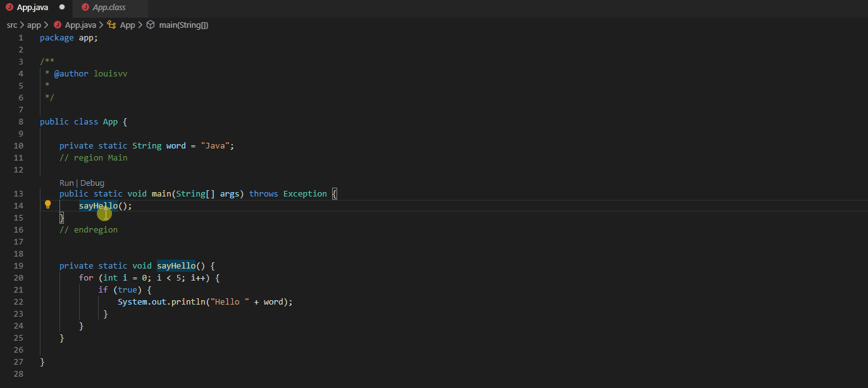The height and width of the screenshot is (388, 868).
Task: Click the Java icon on App.class tab
Action: click(x=84, y=8)
